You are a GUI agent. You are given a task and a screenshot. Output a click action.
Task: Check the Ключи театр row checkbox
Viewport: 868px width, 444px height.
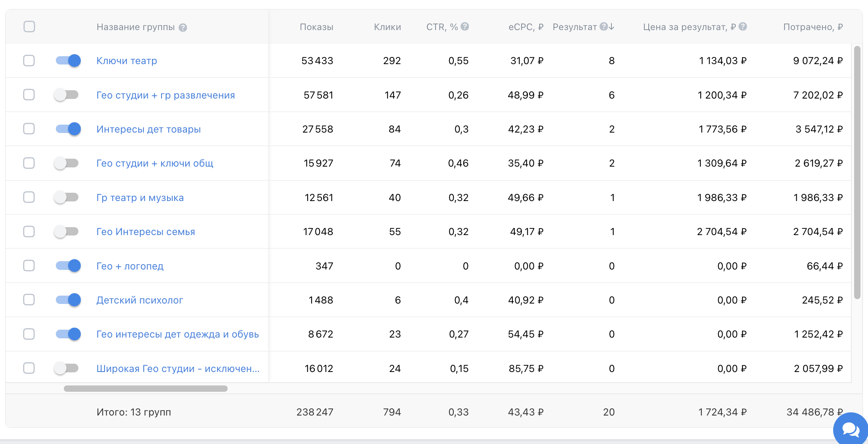[29, 61]
